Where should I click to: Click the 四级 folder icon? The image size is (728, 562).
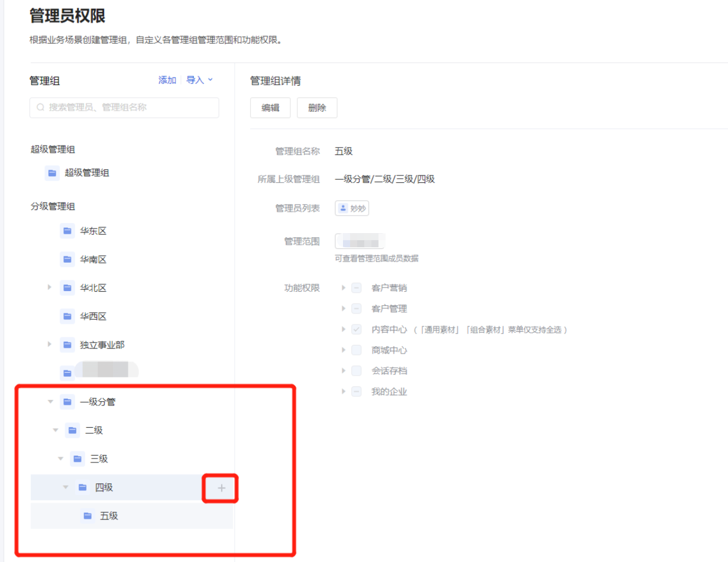click(x=83, y=487)
